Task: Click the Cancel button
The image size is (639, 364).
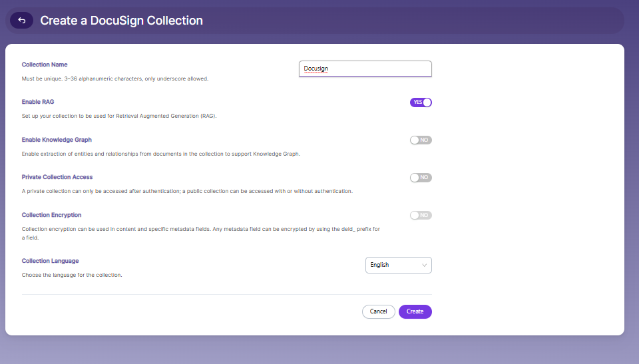Action: 379,311
